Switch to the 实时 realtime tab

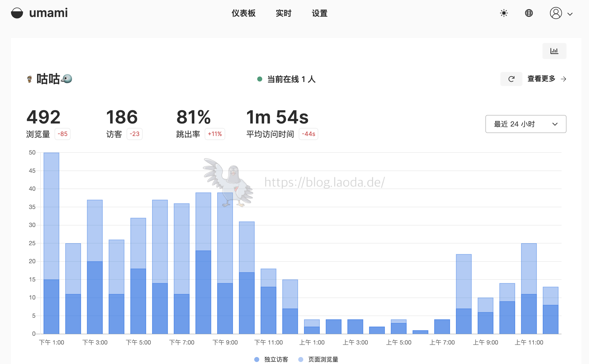(x=283, y=13)
